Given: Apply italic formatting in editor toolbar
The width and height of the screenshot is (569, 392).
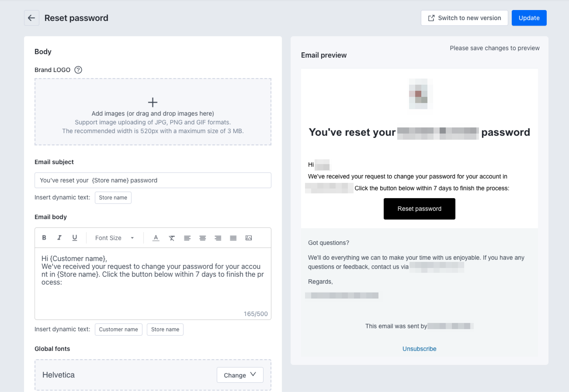Looking at the screenshot, I should [x=59, y=238].
